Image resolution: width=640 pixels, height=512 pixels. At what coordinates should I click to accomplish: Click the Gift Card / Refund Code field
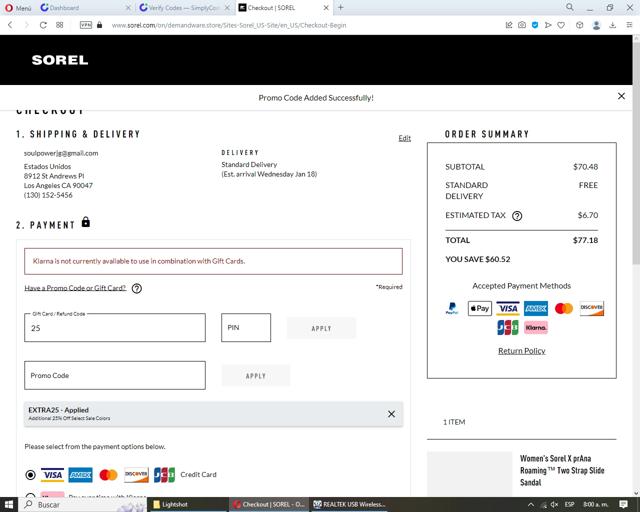[115, 327]
